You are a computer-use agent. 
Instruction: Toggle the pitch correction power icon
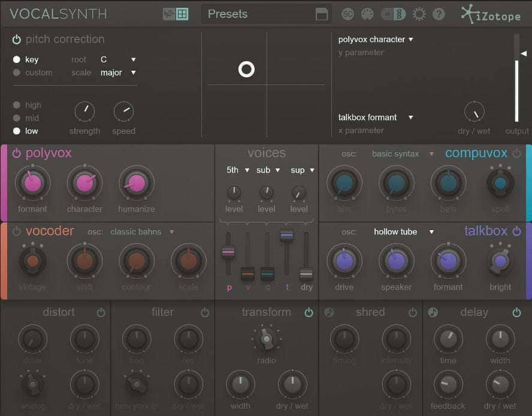click(x=16, y=40)
